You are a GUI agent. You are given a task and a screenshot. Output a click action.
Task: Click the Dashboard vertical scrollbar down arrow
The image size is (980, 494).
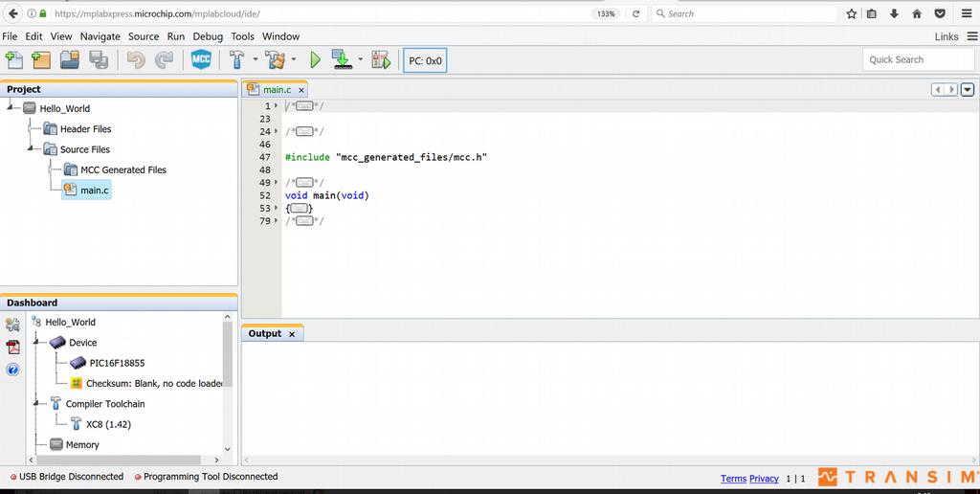[227, 449]
